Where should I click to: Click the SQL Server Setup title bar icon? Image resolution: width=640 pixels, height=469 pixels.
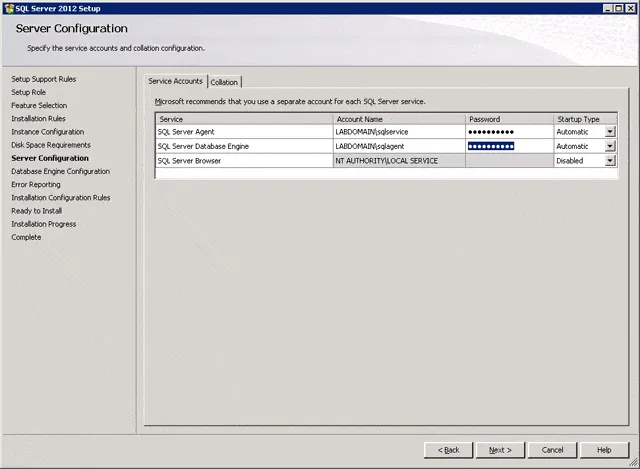point(7,7)
